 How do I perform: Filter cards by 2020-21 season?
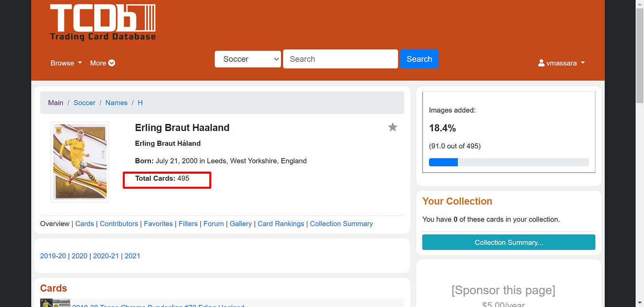click(x=106, y=256)
